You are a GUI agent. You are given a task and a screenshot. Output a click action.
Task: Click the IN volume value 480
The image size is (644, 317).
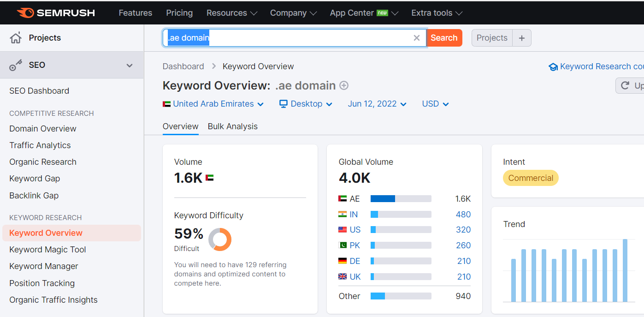click(x=463, y=215)
